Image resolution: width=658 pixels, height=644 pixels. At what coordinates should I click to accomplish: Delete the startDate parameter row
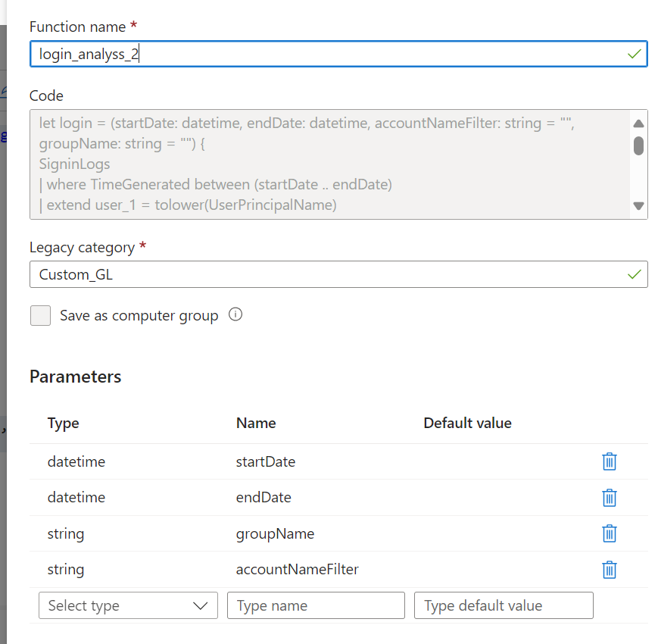(610, 461)
